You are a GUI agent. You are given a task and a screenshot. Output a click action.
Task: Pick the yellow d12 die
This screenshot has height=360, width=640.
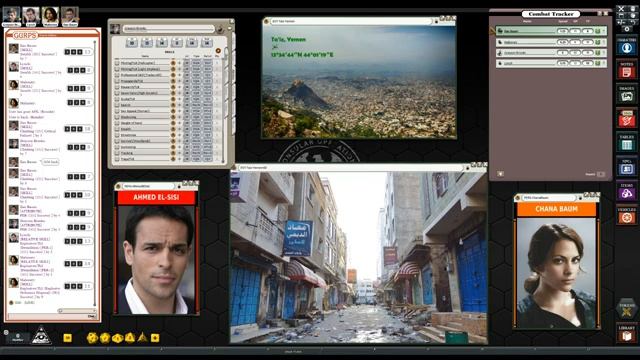click(x=105, y=338)
